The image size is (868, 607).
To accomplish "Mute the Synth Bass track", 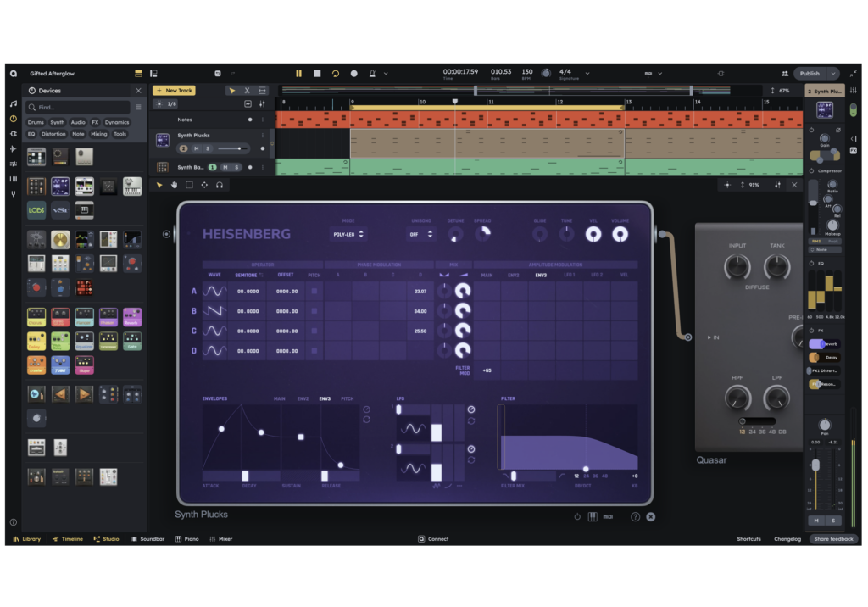I will (225, 167).
